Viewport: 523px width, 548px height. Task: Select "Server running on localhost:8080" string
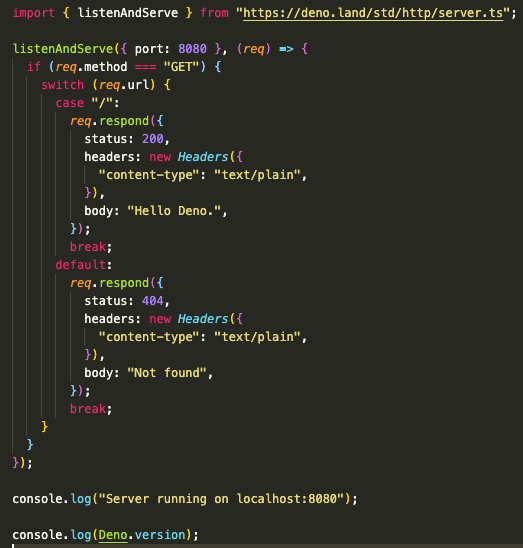[221, 499]
